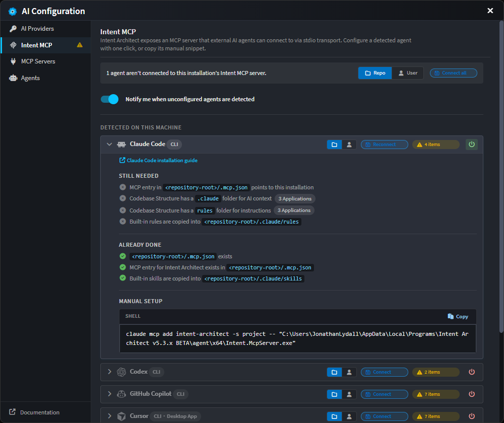Click the green check beside .mcp.json exists

(123, 256)
